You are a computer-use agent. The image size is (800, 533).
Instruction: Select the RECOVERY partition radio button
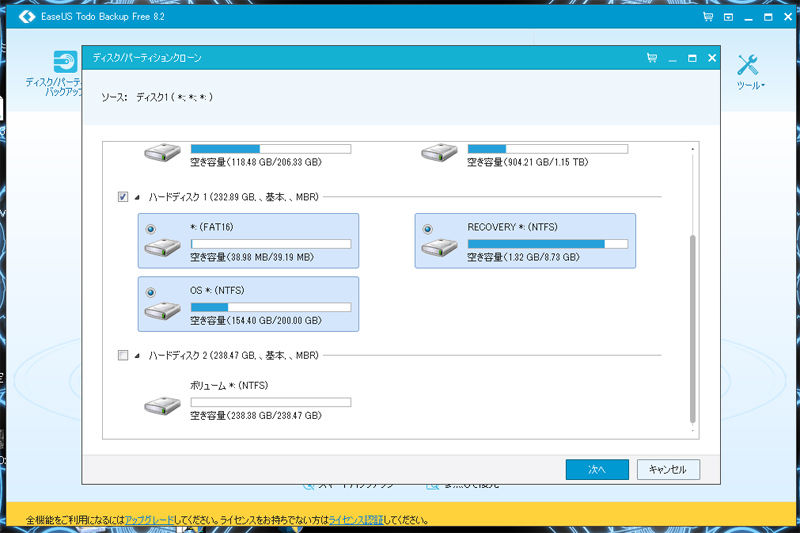point(428,229)
